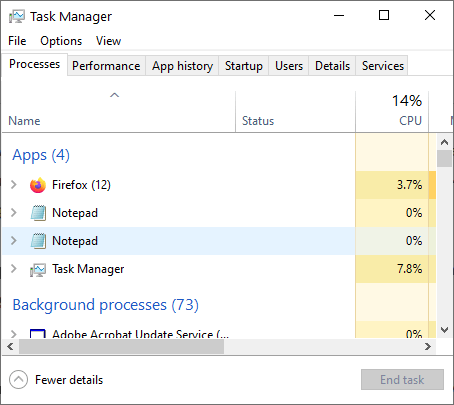
Task: Click the Adobe Acrobat Update Service icon
Action: [x=38, y=334]
